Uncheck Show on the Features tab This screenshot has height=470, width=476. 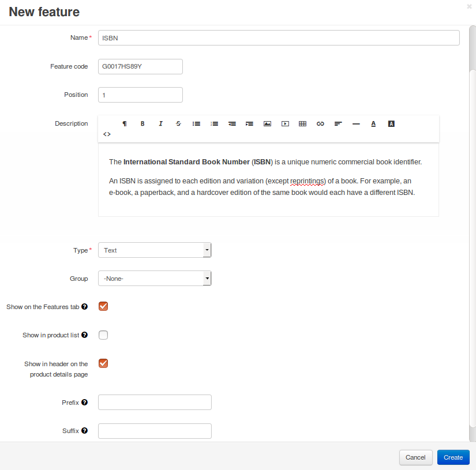pos(103,306)
